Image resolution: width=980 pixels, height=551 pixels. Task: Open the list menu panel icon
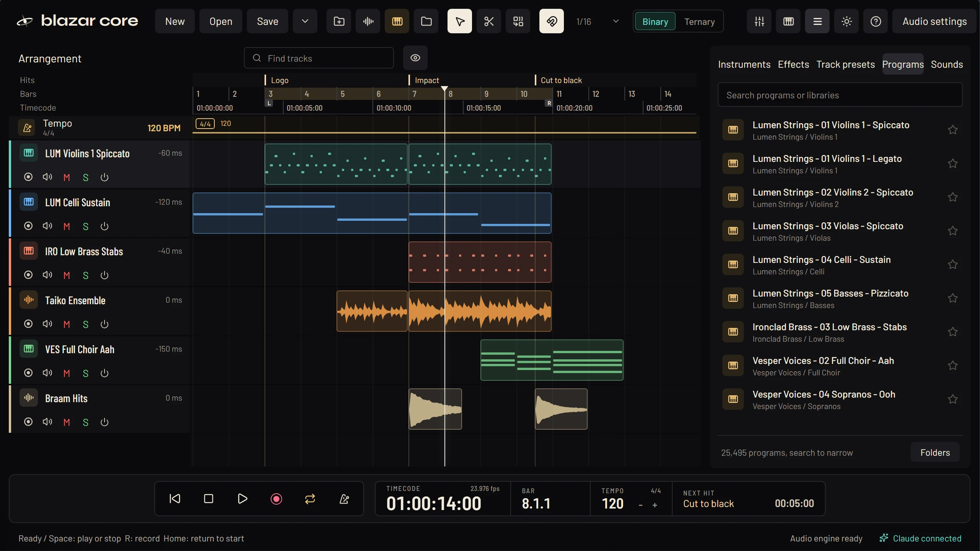point(818,21)
